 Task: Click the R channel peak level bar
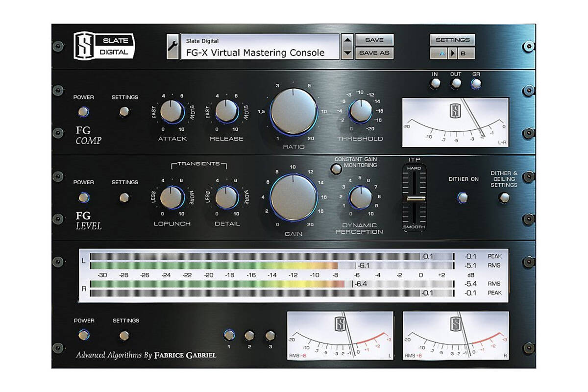[x=272, y=293]
